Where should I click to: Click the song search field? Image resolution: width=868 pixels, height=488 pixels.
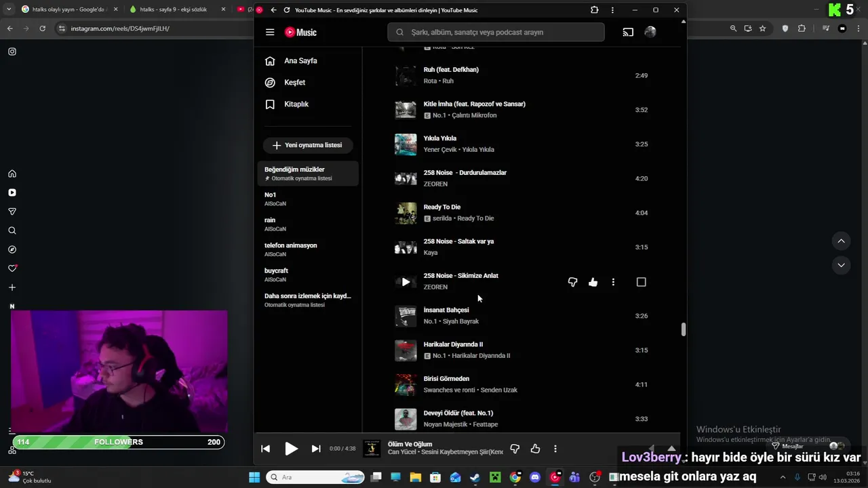(x=496, y=32)
